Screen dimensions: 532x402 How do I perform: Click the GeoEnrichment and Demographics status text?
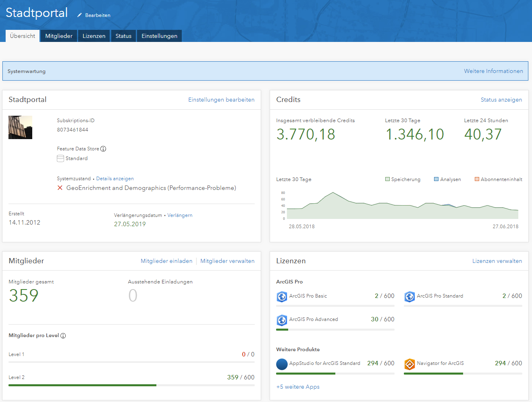151,188
